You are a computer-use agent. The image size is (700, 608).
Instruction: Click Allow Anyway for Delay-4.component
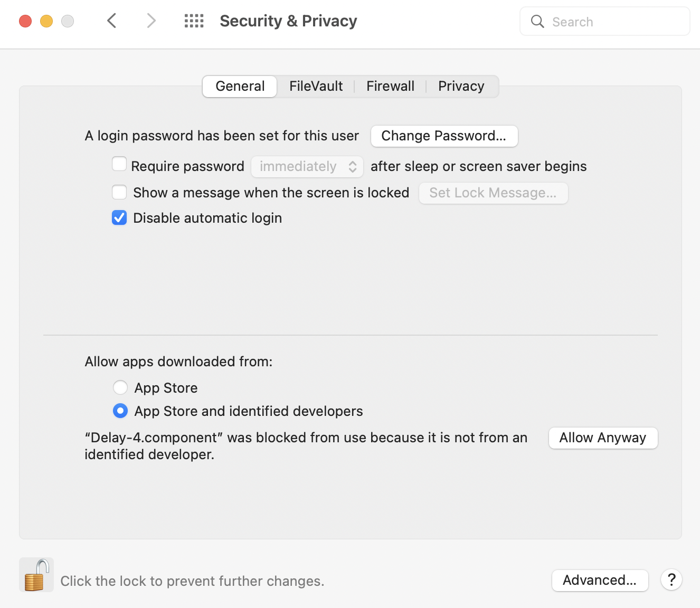603,438
